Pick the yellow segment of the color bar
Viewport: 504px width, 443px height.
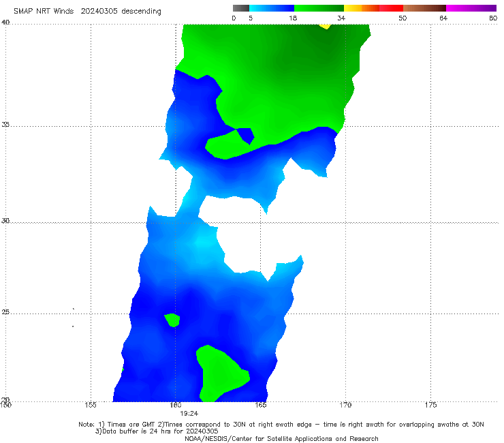click(x=353, y=8)
